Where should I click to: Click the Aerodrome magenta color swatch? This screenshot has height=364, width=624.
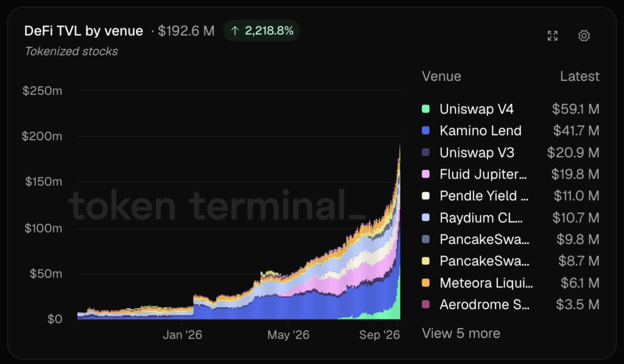coord(425,304)
